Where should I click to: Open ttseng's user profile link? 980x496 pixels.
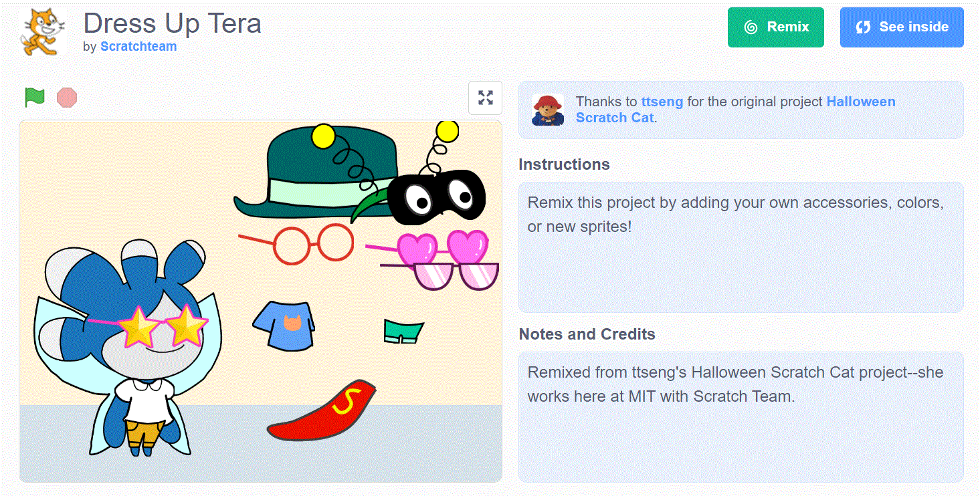[662, 102]
